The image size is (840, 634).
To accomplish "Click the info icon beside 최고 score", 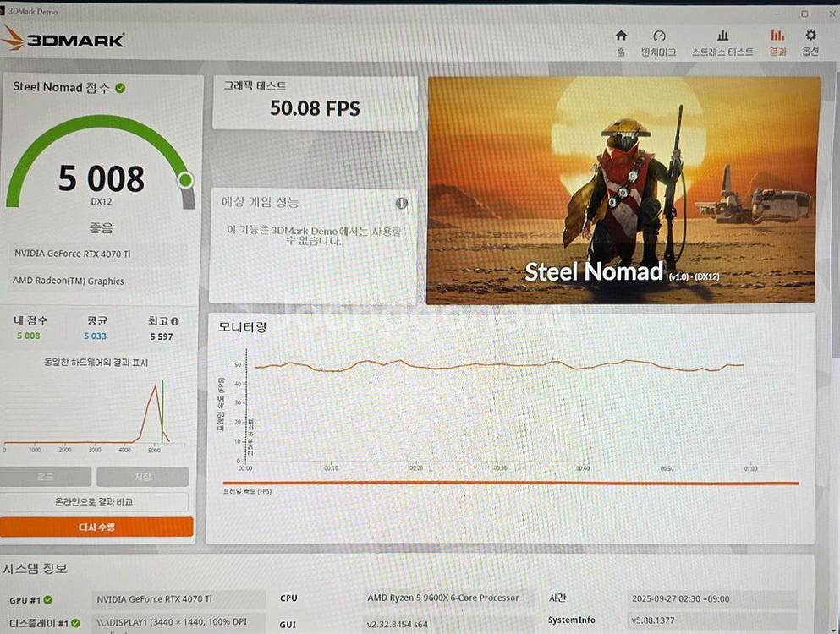I will coord(175,321).
